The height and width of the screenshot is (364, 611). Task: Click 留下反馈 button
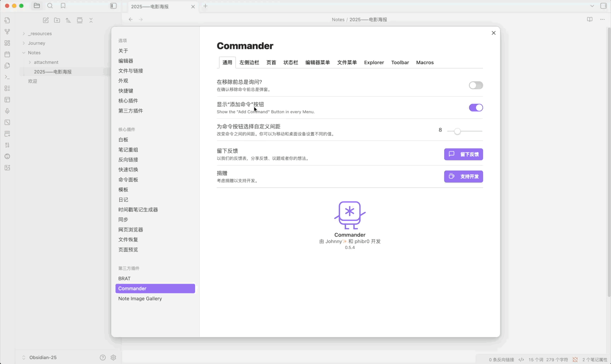464,154
